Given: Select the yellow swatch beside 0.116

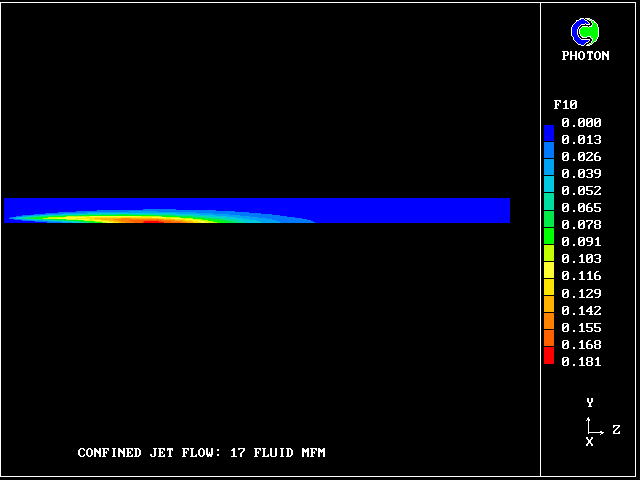Looking at the screenshot, I should (548, 270).
